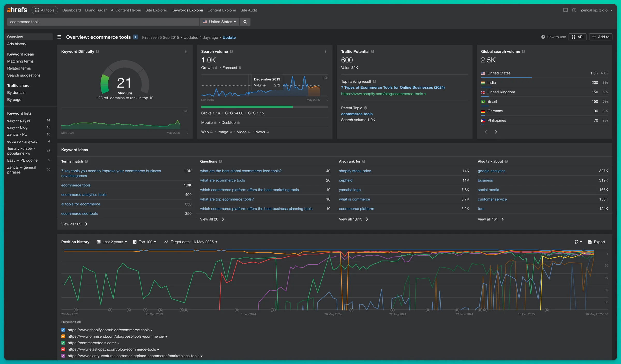Click help icon next to Traffic Potential
The height and width of the screenshot is (364, 621).
(x=373, y=51)
